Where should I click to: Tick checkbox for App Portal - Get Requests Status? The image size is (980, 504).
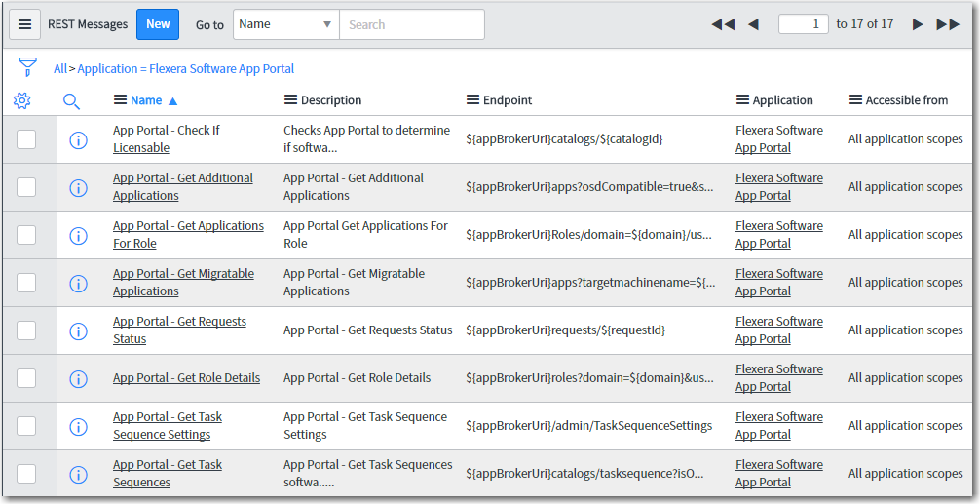(x=26, y=330)
